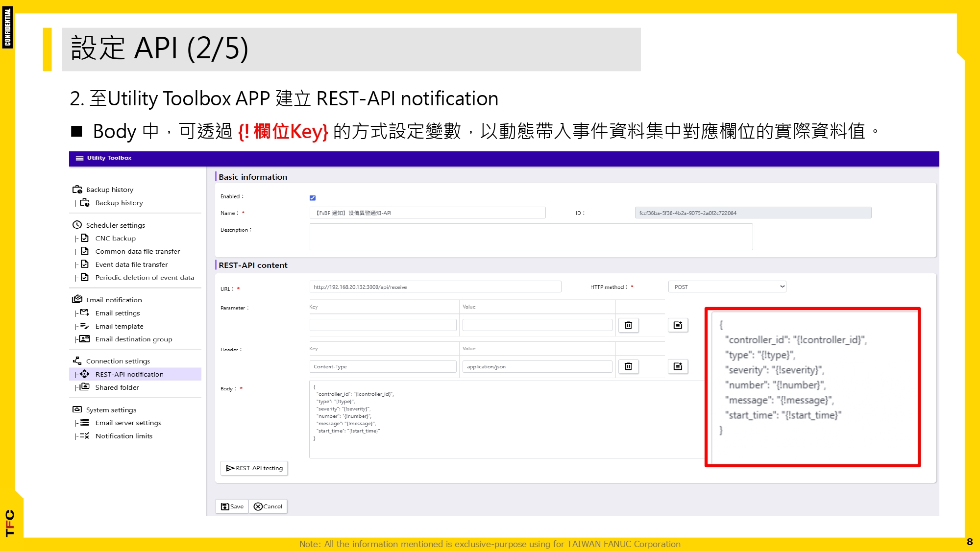Image resolution: width=980 pixels, height=551 pixels.
Task: Delete the empty Parameter row via trash icon
Action: [628, 325]
